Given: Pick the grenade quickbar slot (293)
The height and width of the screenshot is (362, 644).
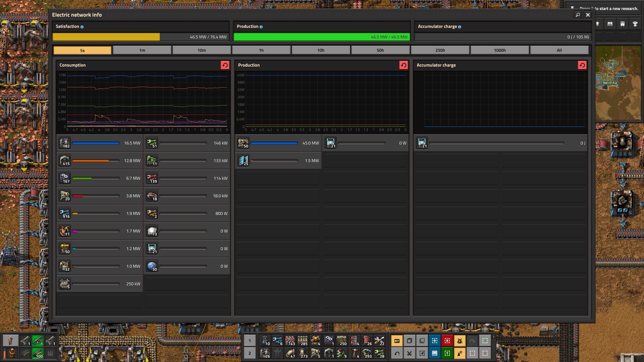Looking at the screenshot, I should [x=367, y=353].
